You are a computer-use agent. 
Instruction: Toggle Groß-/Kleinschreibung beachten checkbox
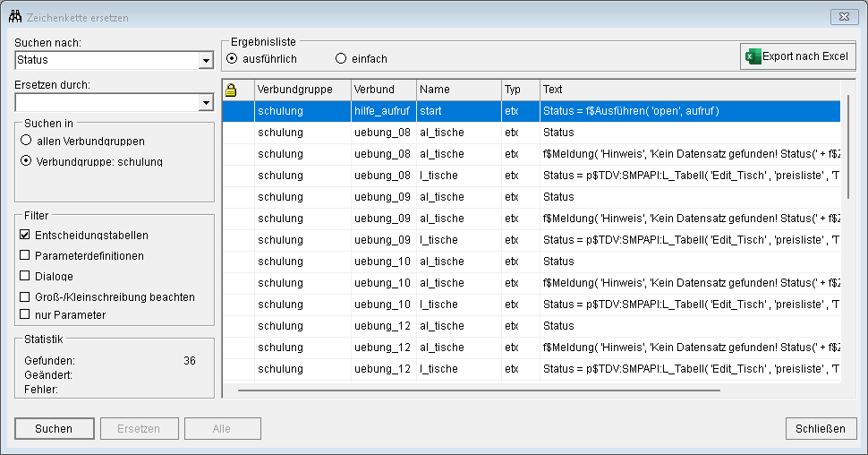25,296
